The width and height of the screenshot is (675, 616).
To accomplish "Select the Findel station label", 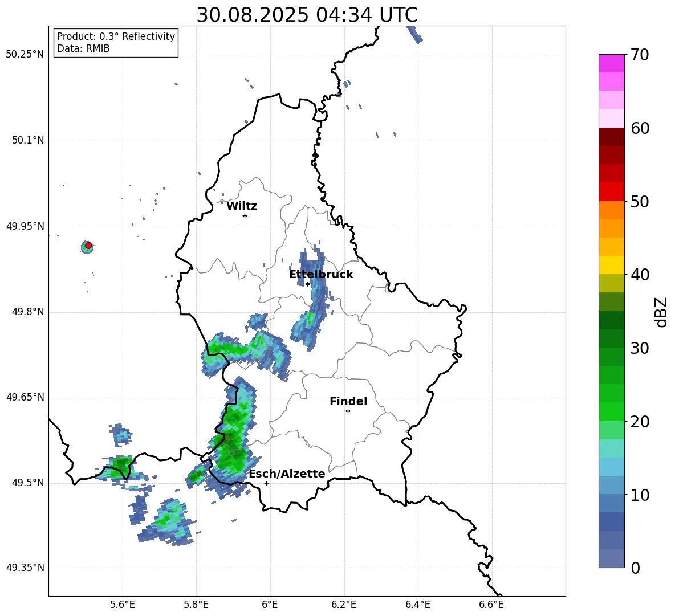I will coord(348,401).
